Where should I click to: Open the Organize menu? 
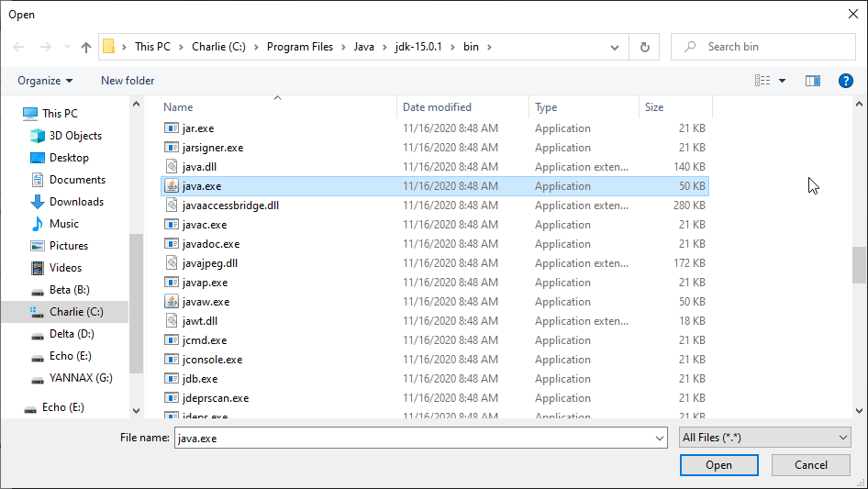(x=45, y=81)
